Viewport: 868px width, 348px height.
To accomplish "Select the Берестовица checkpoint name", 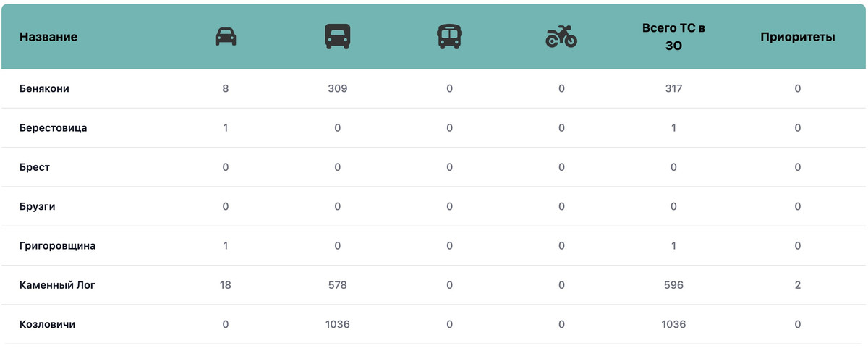I will click(x=54, y=128).
